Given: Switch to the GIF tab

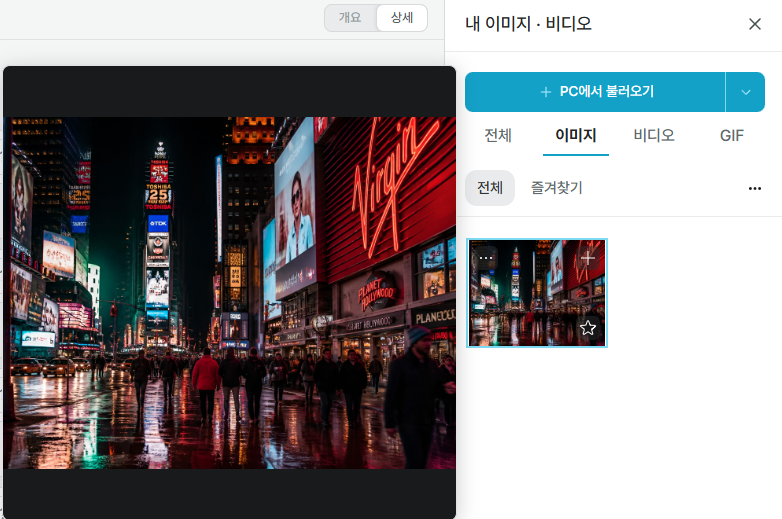Looking at the screenshot, I should [732, 135].
